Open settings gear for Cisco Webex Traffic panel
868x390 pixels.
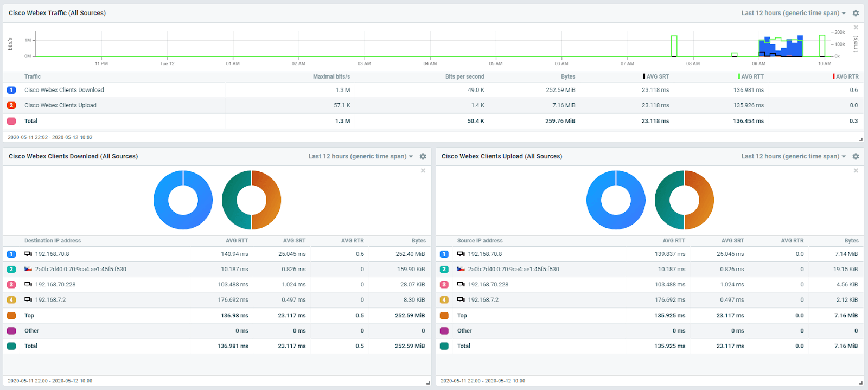[856, 13]
